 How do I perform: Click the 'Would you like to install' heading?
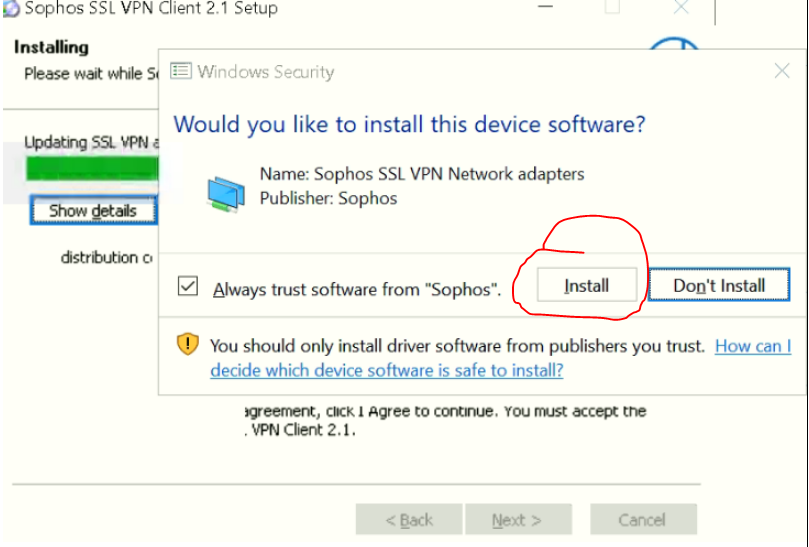(409, 125)
